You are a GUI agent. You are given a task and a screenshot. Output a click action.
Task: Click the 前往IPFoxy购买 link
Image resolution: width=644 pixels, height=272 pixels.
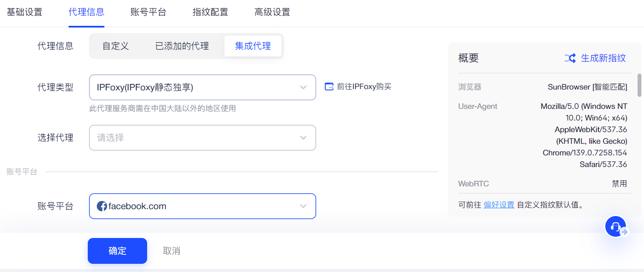[x=364, y=87]
